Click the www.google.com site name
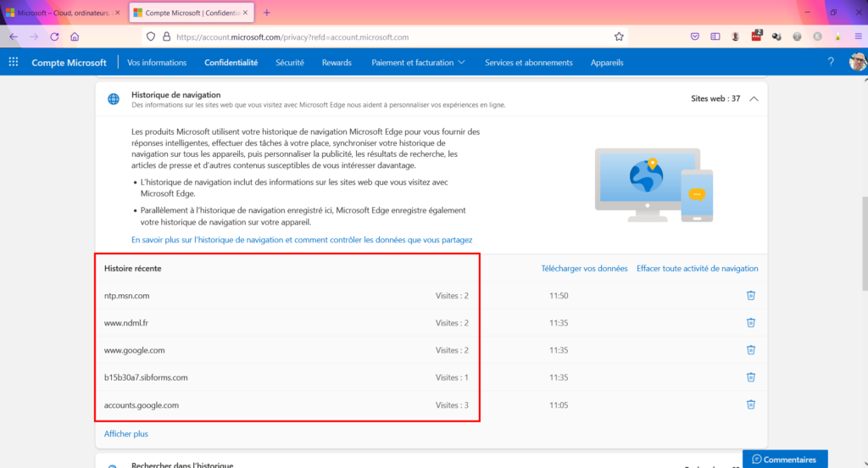This screenshot has width=868, height=468. click(135, 350)
